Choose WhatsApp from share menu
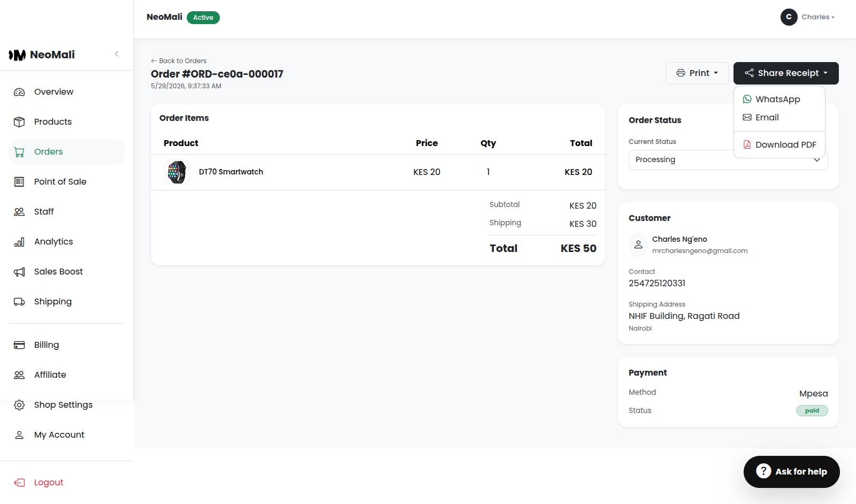The width and height of the screenshot is (856, 504). (x=779, y=99)
